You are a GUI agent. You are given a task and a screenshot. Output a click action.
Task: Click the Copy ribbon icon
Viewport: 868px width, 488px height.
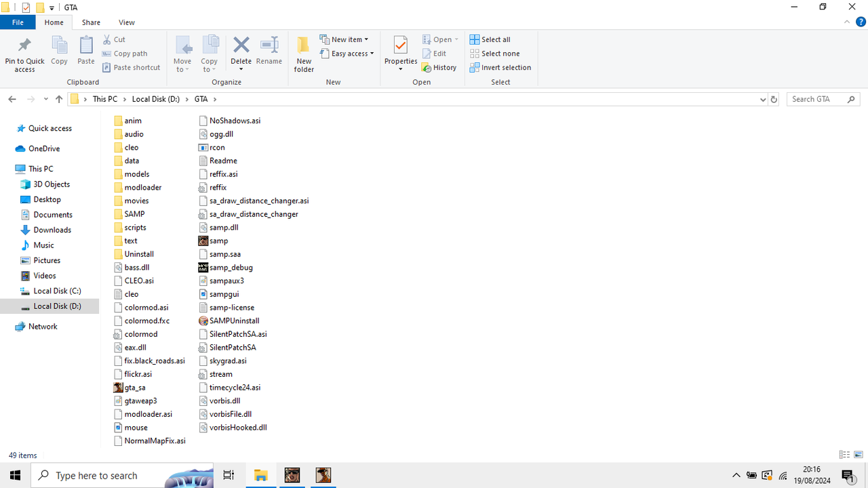(x=60, y=46)
